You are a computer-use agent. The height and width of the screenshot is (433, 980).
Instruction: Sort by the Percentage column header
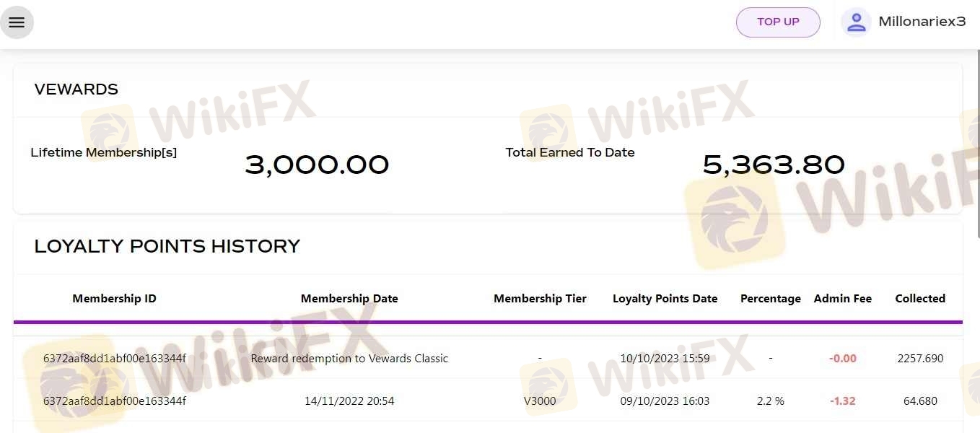click(770, 299)
